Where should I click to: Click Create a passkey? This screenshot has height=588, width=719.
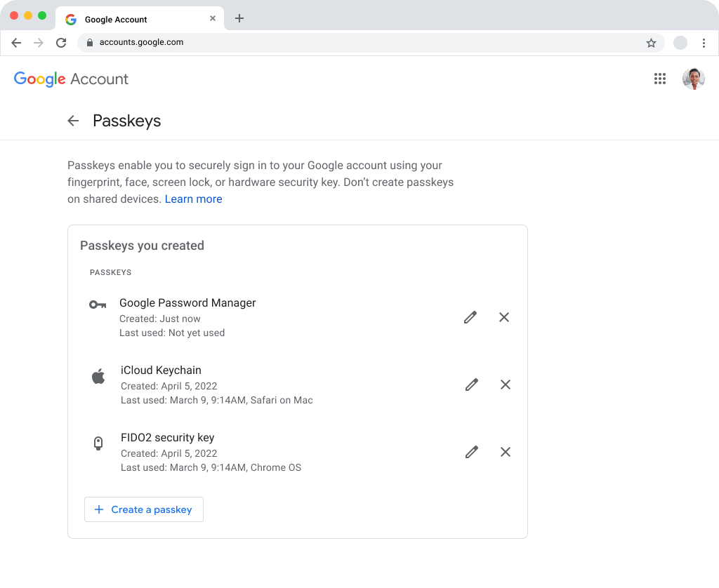point(143,509)
